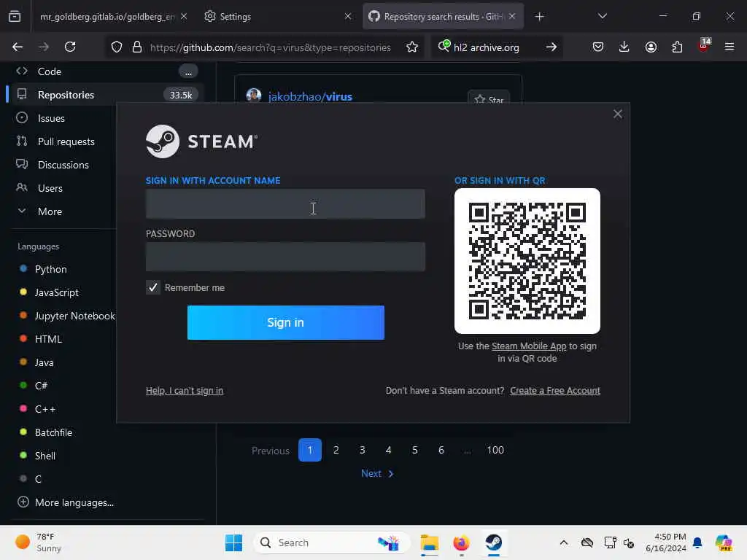The image size is (747, 560).
Task: Open the Firefox hamburger application menu
Action: tap(729, 47)
